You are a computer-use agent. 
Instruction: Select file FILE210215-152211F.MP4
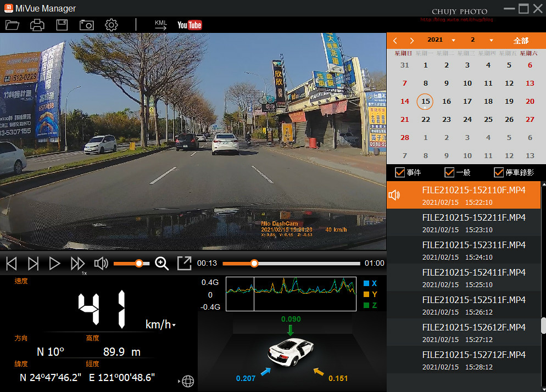click(464, 222)
